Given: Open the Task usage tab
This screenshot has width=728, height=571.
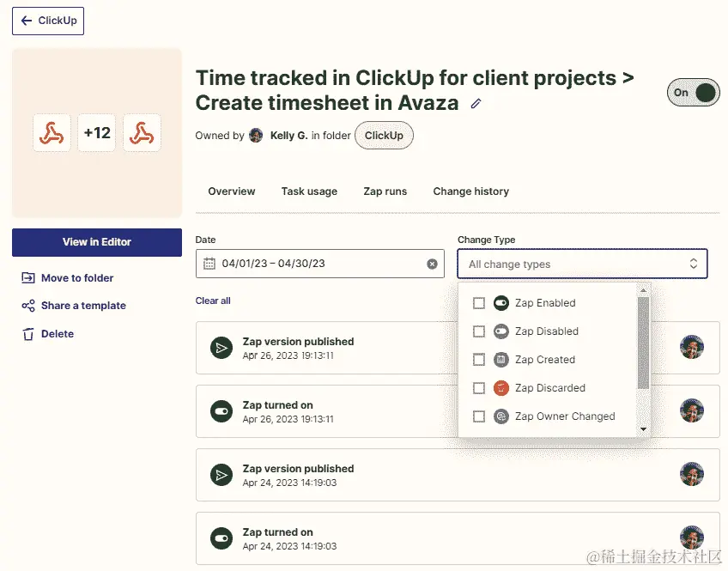Looking at the screenshot, I should point(309,191).
